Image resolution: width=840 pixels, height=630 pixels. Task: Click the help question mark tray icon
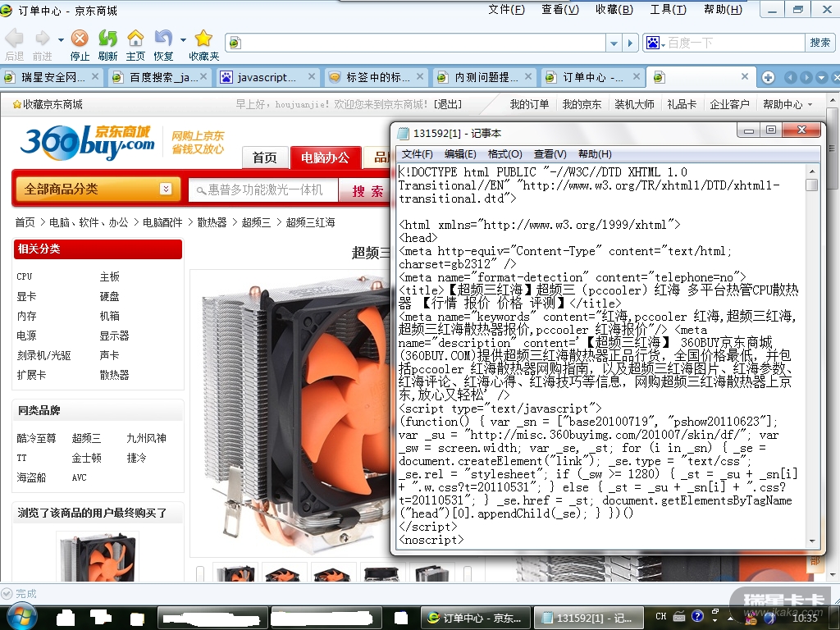pos(697,615)
